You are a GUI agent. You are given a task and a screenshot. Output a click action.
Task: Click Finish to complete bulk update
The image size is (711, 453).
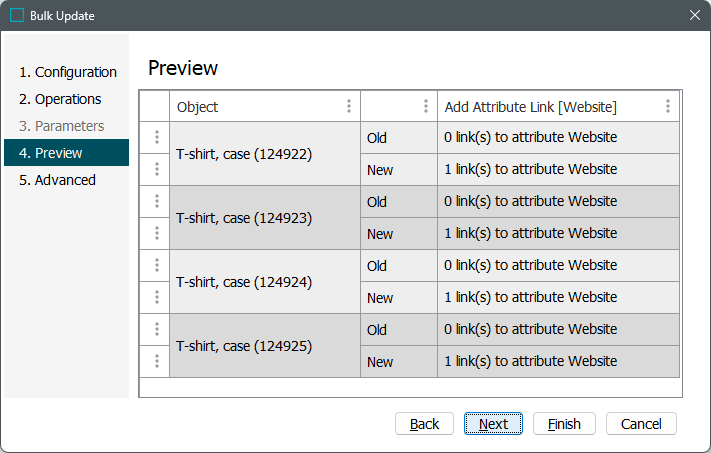tap(564, 424)
